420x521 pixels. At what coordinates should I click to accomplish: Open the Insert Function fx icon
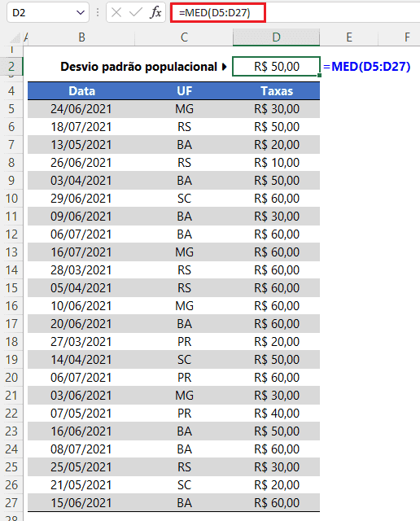coord(155,13)
